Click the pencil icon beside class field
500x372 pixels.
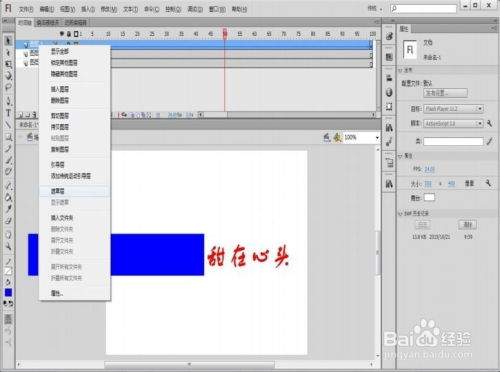489,141
